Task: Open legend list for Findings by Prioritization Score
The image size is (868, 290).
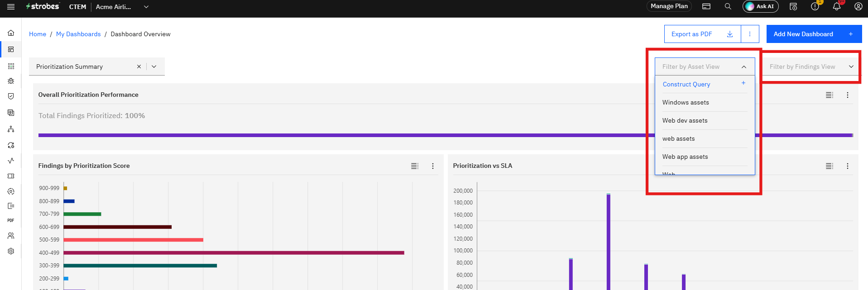Action: [415, 166]
